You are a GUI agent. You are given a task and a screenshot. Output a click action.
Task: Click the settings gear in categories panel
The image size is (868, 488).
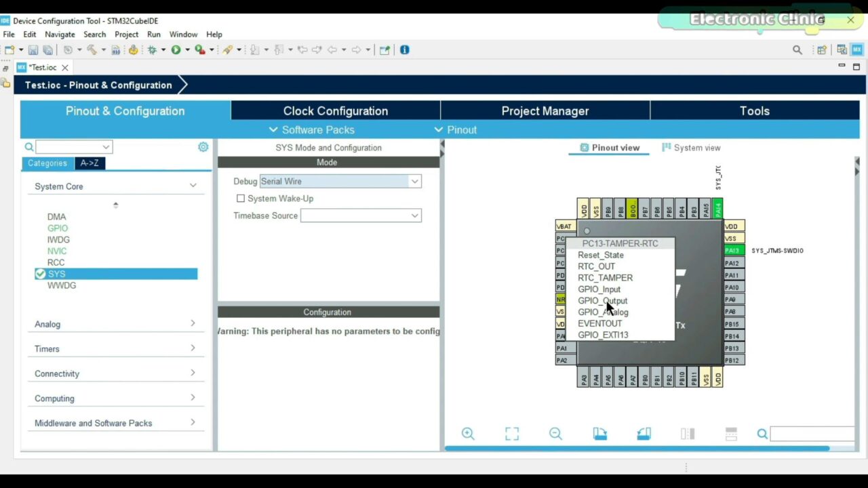tap(203, 147)
